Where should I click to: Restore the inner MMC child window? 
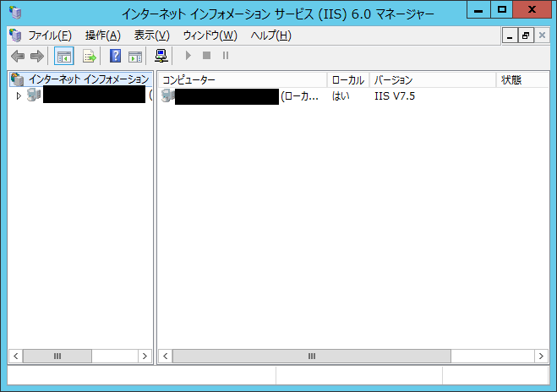pos(526,35)
